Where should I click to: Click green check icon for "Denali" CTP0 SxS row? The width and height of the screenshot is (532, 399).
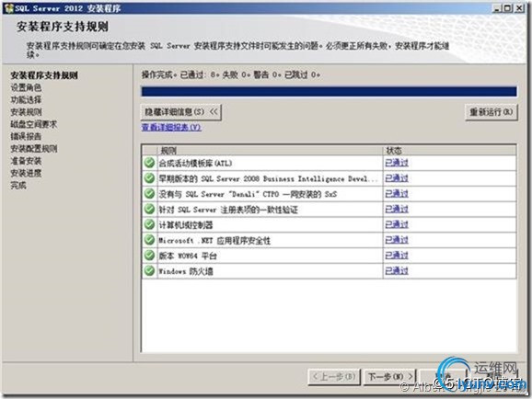tap(149, 194)
